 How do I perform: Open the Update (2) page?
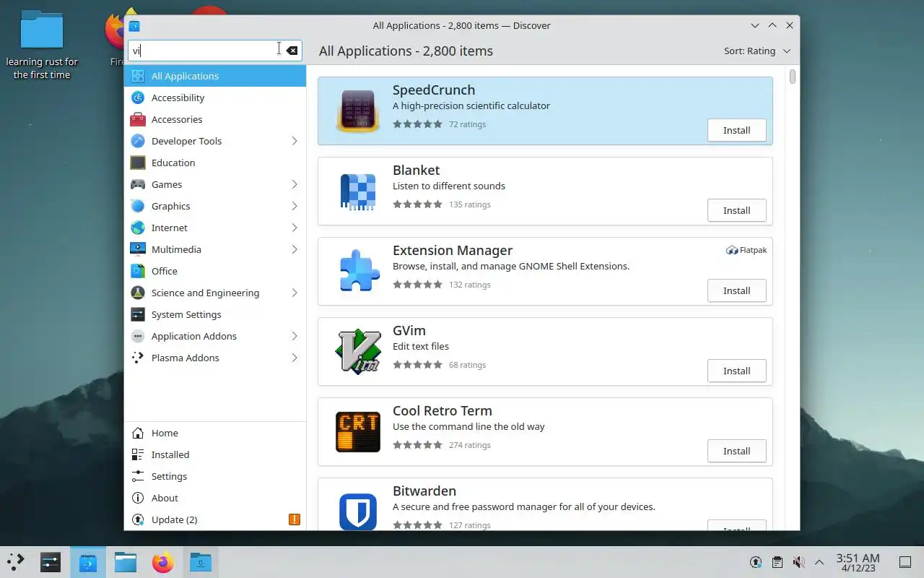215,519
